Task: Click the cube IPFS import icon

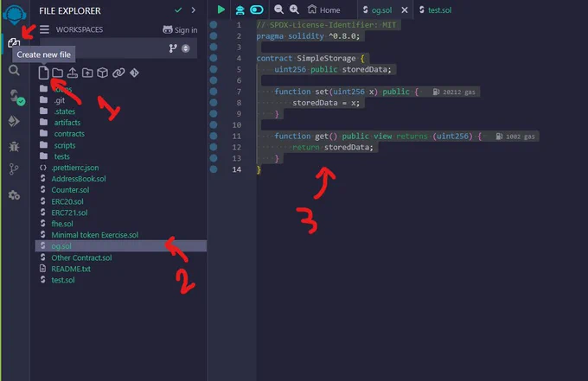Action: tap(102, 73)
